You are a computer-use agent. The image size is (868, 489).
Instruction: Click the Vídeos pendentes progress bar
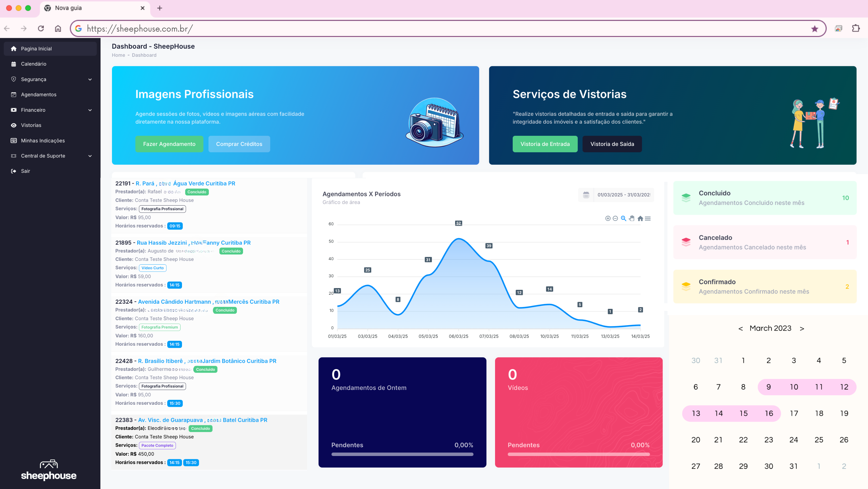tap(579, 454)
